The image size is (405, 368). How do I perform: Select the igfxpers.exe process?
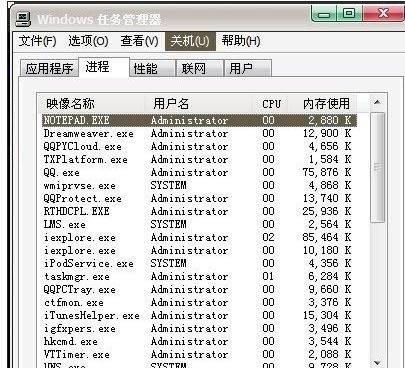[x=199, y=328]
